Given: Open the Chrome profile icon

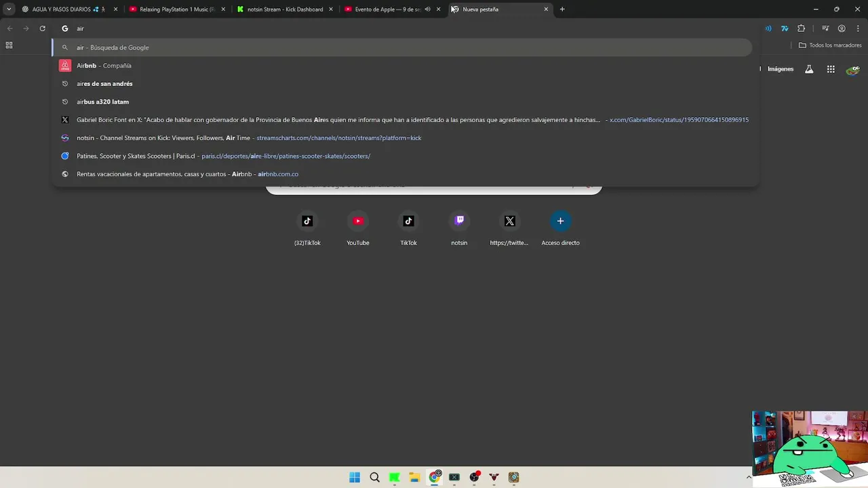Looking at the screenshot, I should tap(842, 28).
